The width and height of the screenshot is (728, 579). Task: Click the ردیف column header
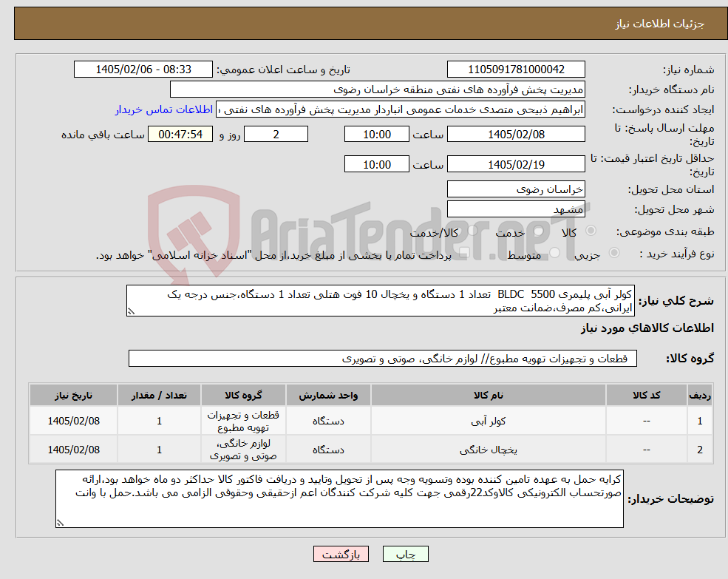point(700,395)
